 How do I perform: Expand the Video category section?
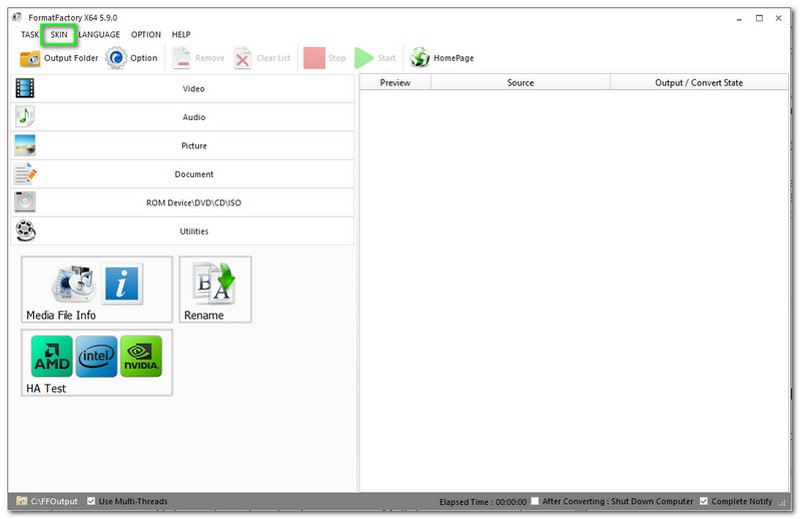(x=183, y=88)
